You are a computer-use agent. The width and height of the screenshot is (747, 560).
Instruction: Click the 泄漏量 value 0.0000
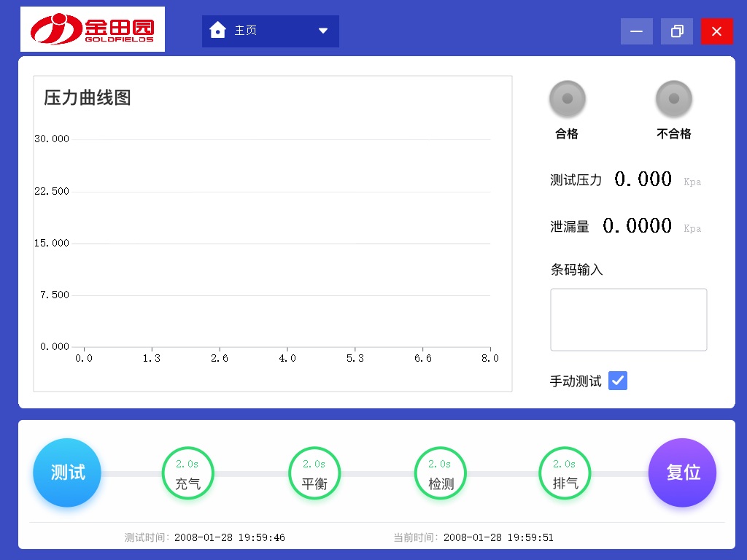coord(637,226)
